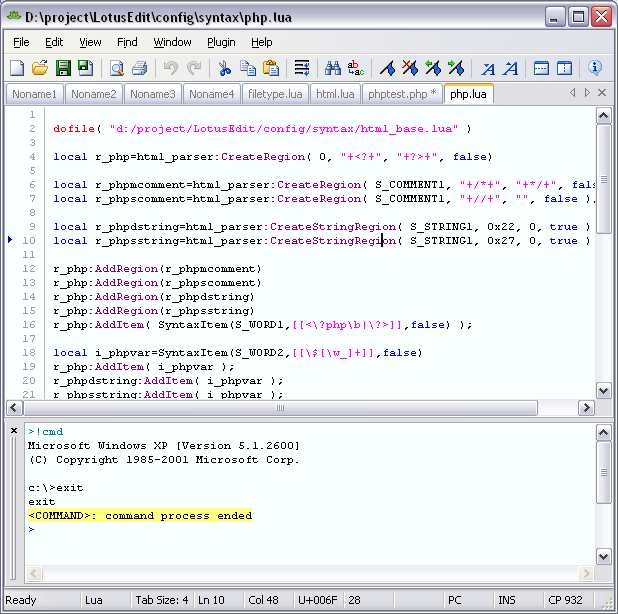Copy selection with the Copy icon

click(x=248, y=68)
